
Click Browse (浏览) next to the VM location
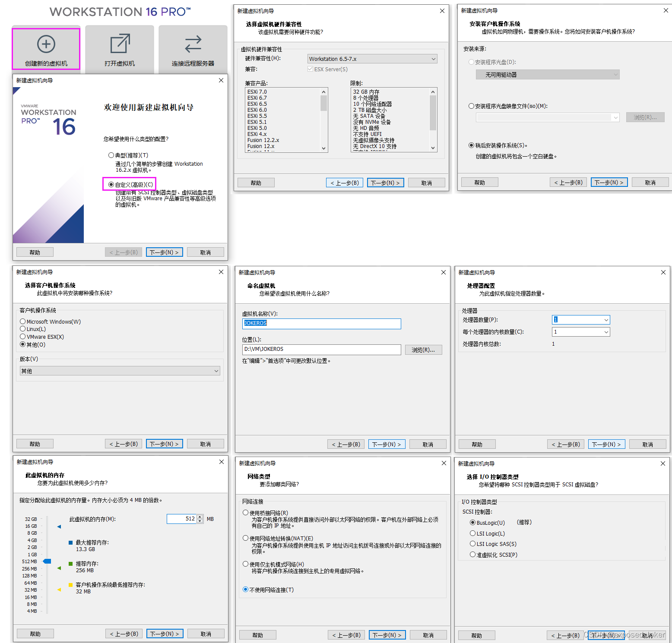[423, 350]
